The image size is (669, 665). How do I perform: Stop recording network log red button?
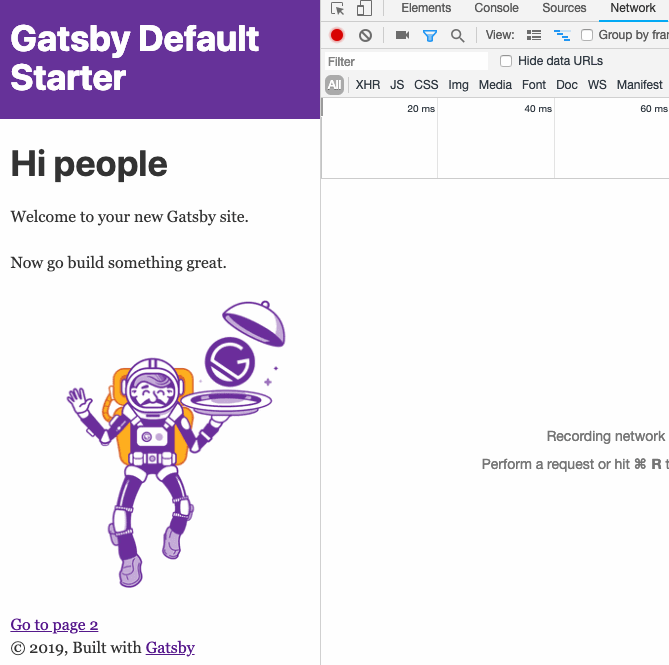pyautogui.click(x=337, y=35)
